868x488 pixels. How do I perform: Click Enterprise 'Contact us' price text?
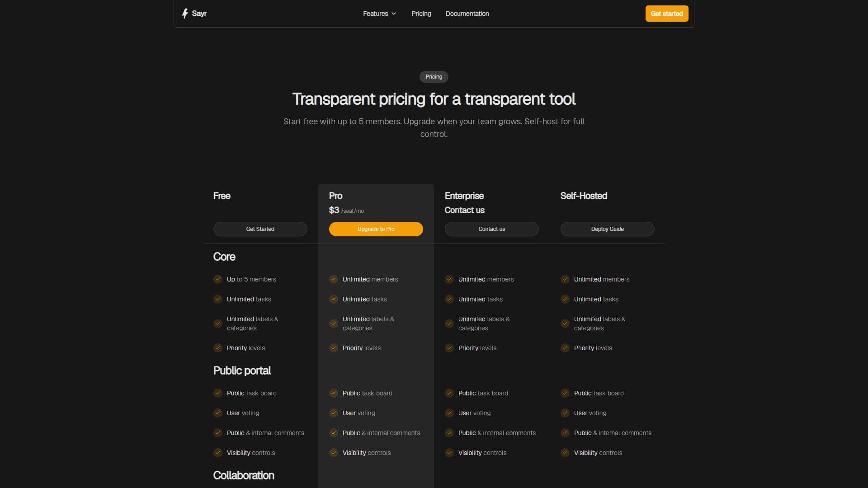(464, 210)
